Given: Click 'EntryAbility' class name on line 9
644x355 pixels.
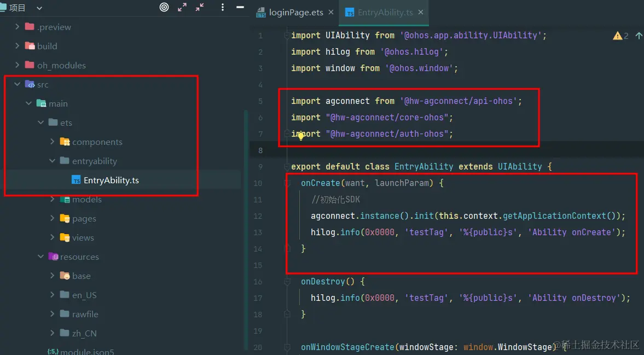Looking at the screenshot, I should tap(423, 167).
